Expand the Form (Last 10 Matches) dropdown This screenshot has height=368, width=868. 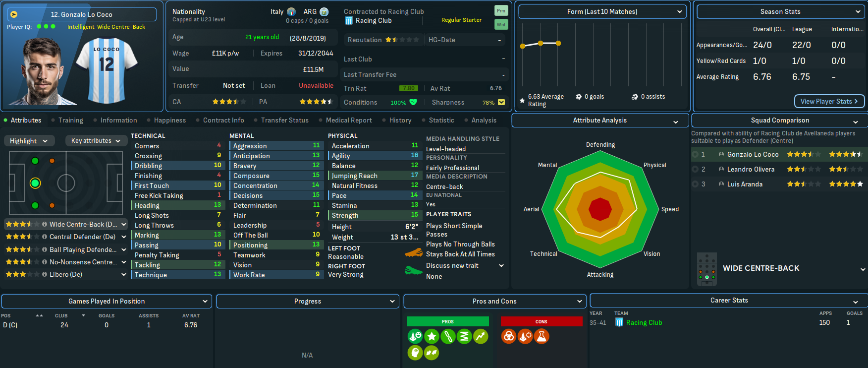[x=602, y=12]
